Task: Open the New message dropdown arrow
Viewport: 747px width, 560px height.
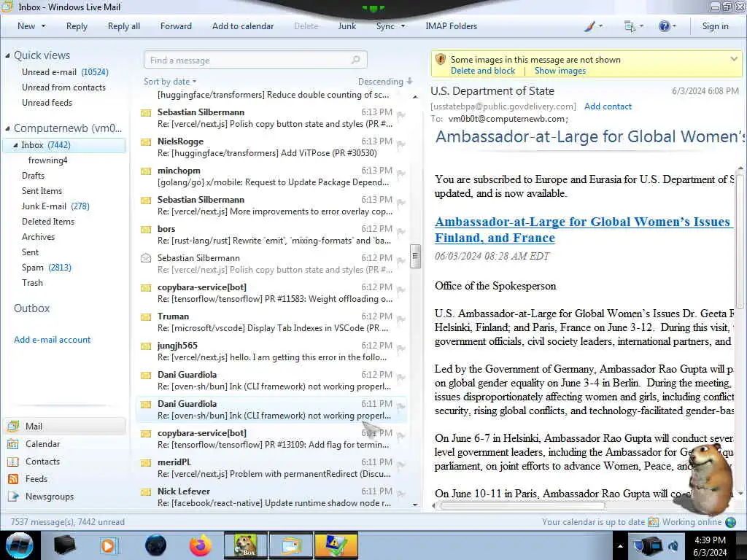Action: coord(43,26)
